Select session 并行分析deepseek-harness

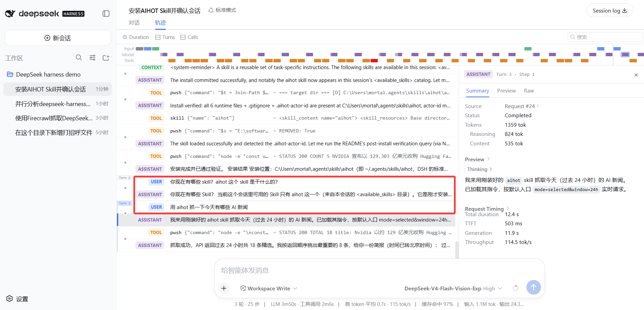coord(58,104)
